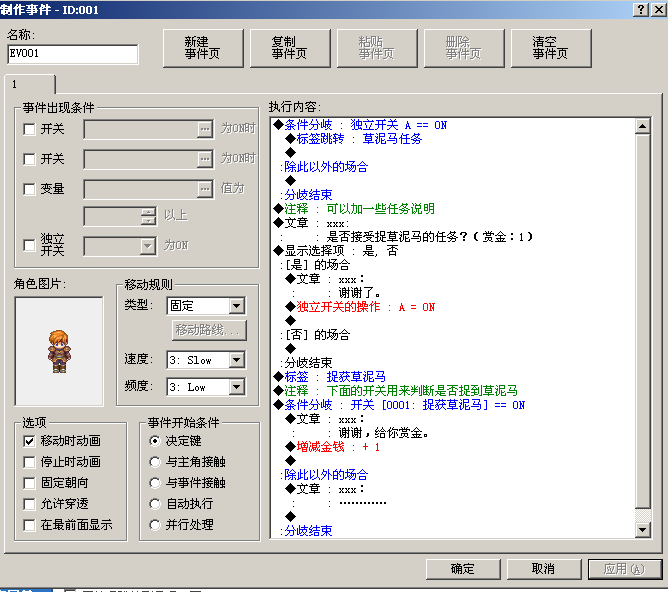Select the 谢谢，给你赏金。 message line

coord(384,433)
